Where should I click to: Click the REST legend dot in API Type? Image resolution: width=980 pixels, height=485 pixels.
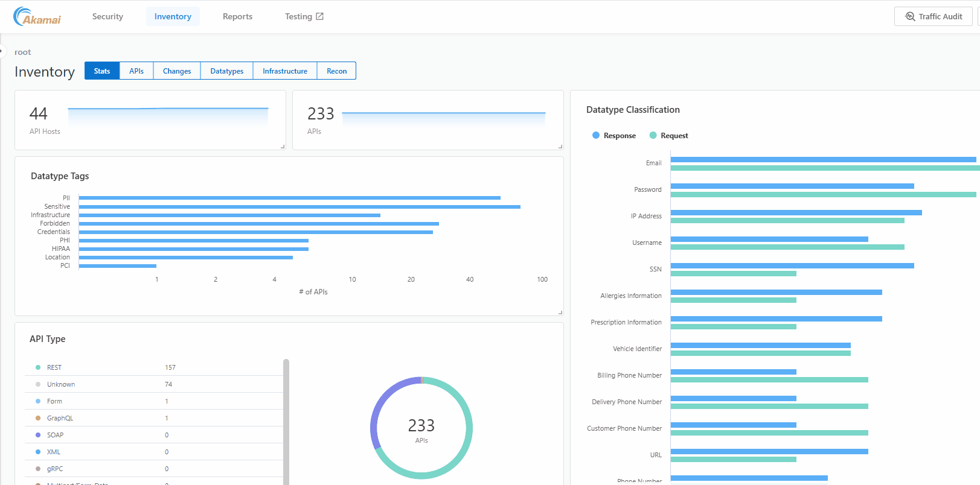pos(38,367)
